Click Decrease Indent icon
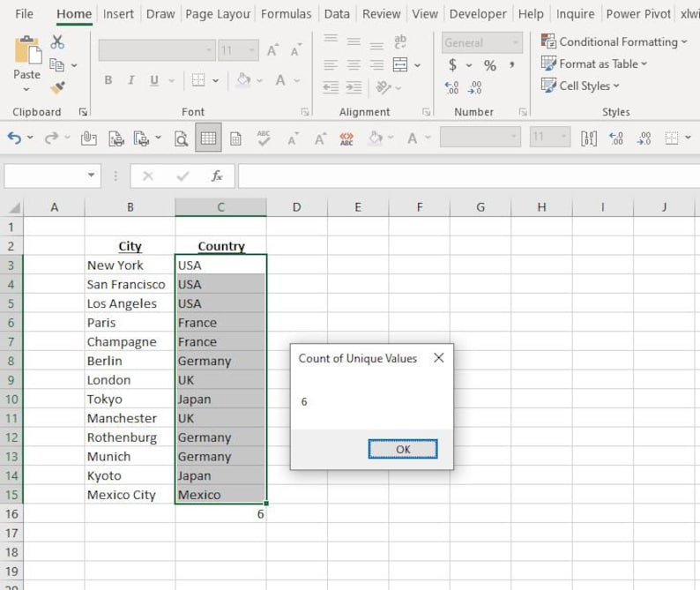This screenshot has width=700, height=590. click(331, 87)
